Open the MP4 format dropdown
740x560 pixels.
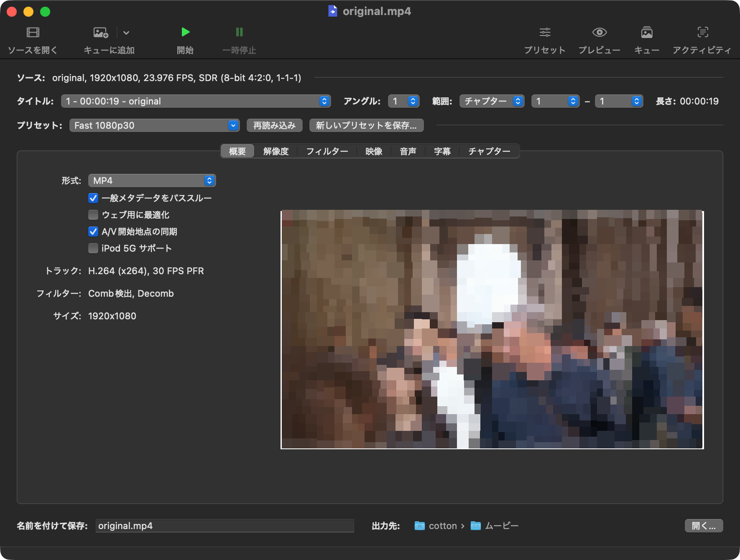152,181
